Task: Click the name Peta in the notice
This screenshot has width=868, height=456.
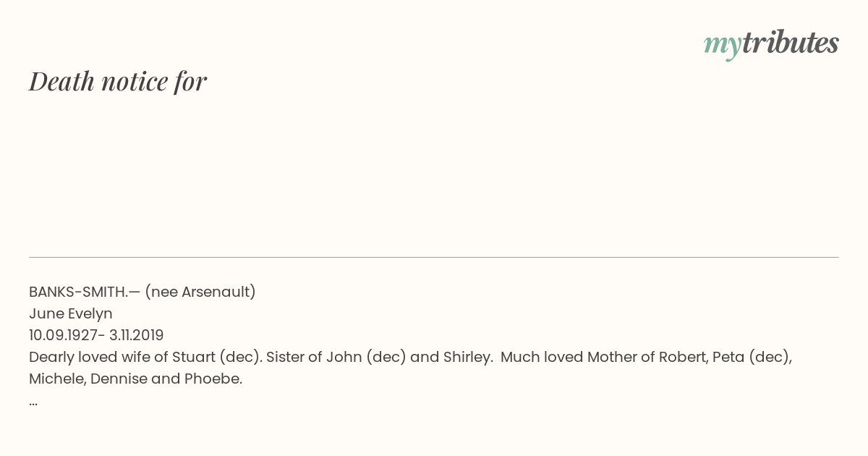Action: coord(728,357)
